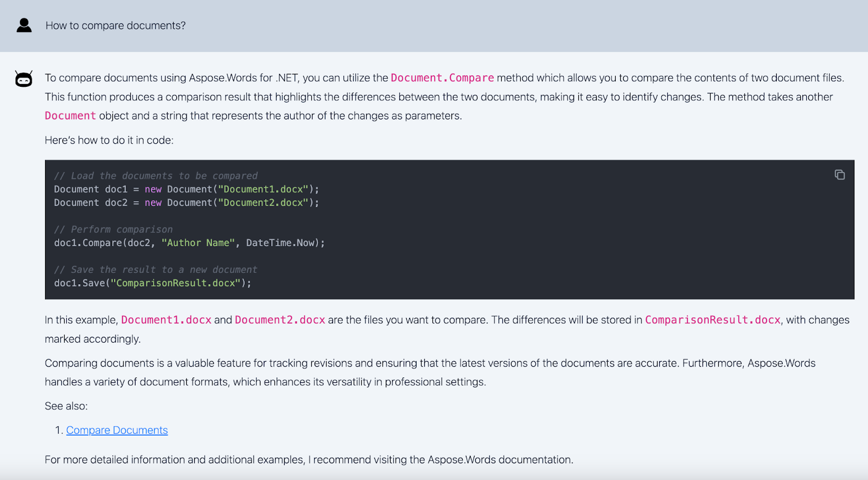Screen dimensions: 868x480
Task: Click the '// Perform comparison' comment line
Action: coord(113,229)
